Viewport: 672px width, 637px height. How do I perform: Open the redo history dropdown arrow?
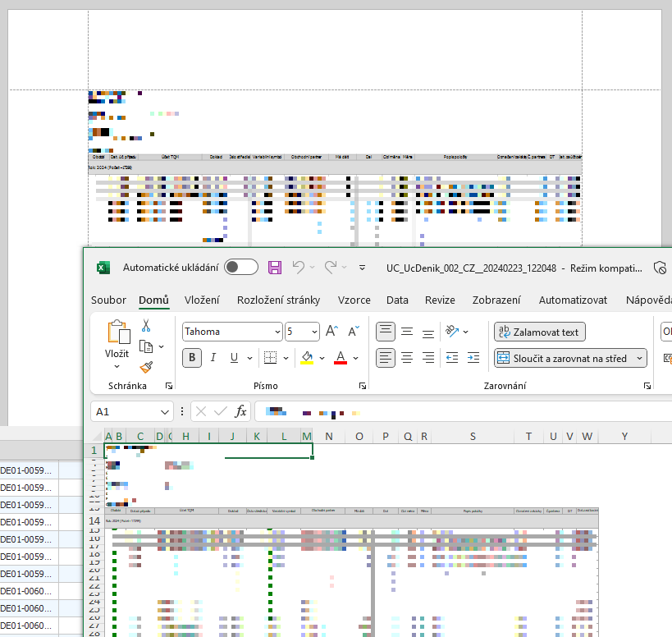pos(344,268)
